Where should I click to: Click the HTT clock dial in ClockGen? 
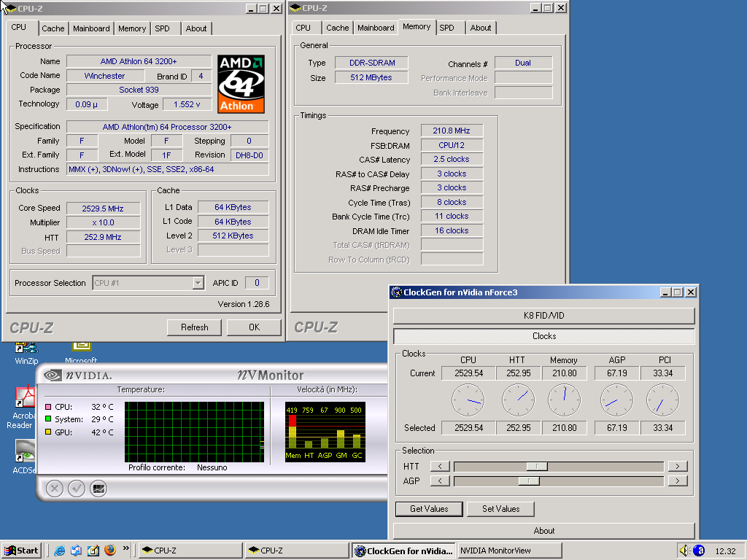coord(519,400)
